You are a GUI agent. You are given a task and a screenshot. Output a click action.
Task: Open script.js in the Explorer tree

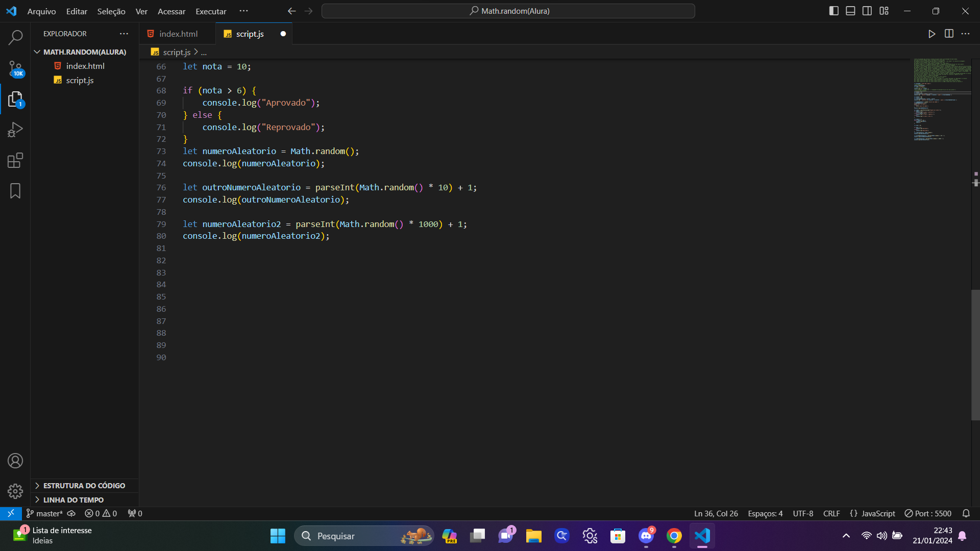[85, 80]
